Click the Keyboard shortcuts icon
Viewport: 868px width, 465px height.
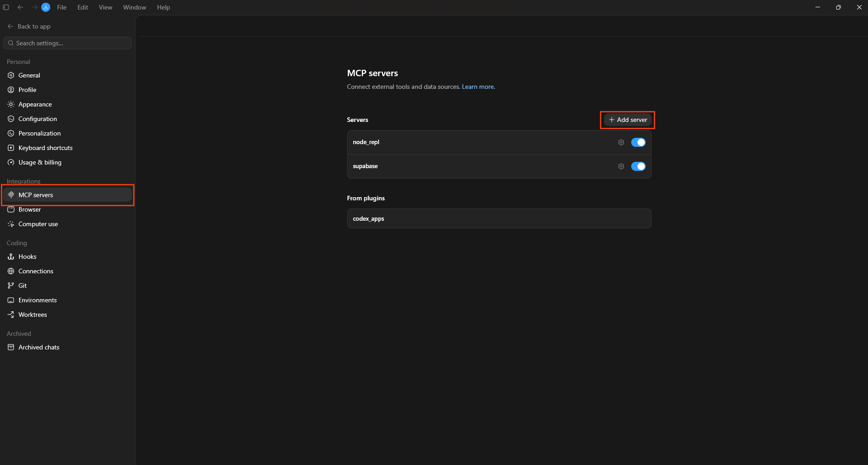pyautogui.click(x=11, y=148)
